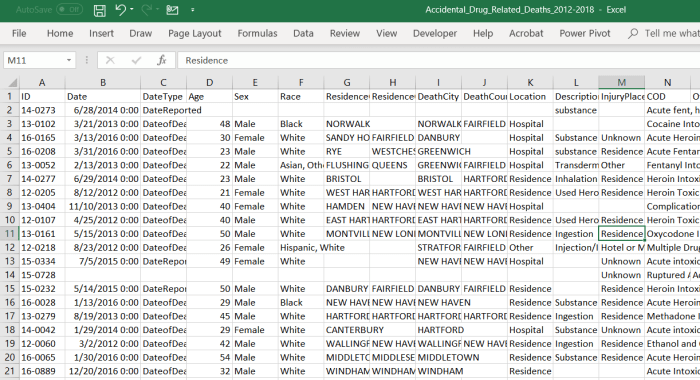Click selected Residence cell M11
Screen dimensions: 700x380
click(x=621, y=234)
